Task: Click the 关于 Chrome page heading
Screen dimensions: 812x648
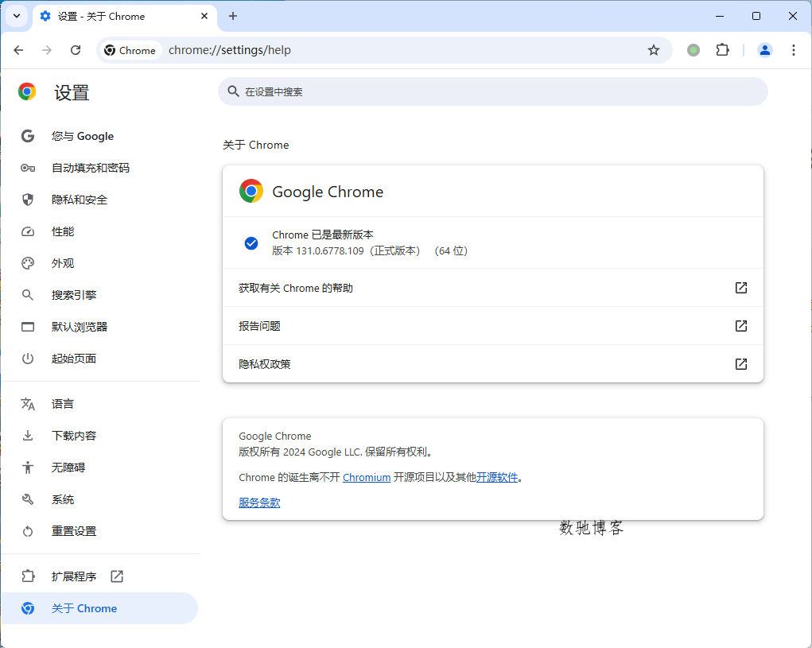Action: (256, 145)
